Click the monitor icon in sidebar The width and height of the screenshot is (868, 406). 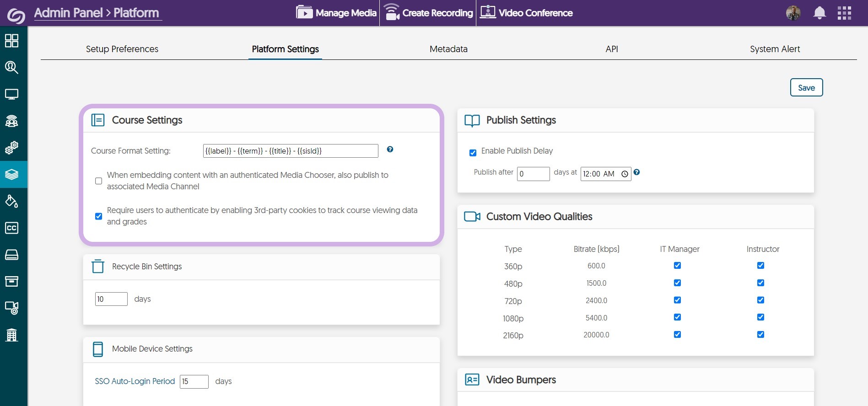(11, 94)
